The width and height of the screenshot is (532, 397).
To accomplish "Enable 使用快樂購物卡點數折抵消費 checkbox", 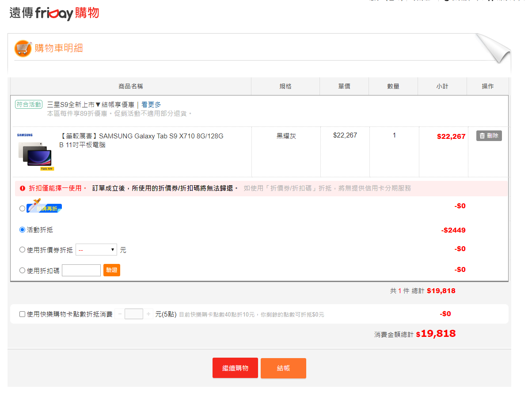I will click(23, 314).
